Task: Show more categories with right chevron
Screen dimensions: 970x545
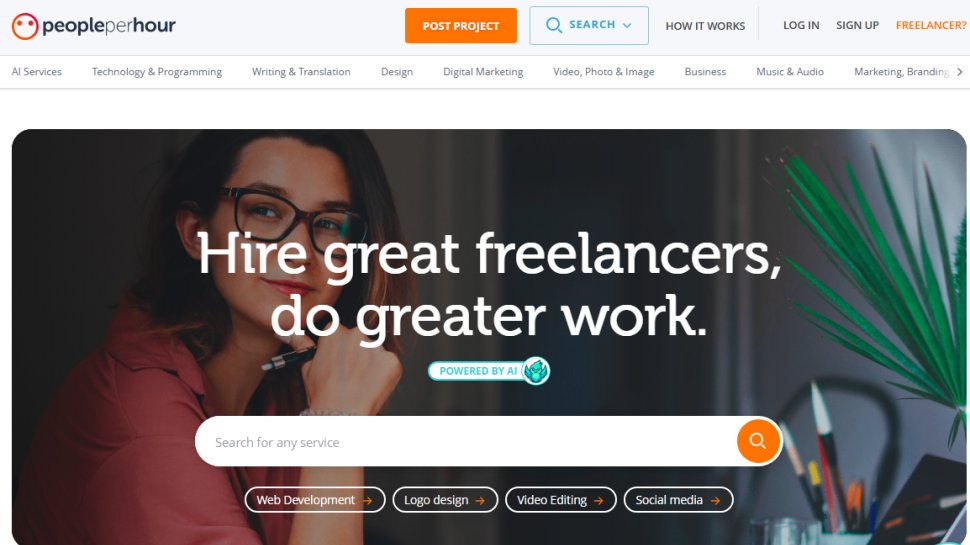Action: click(959, 72)
